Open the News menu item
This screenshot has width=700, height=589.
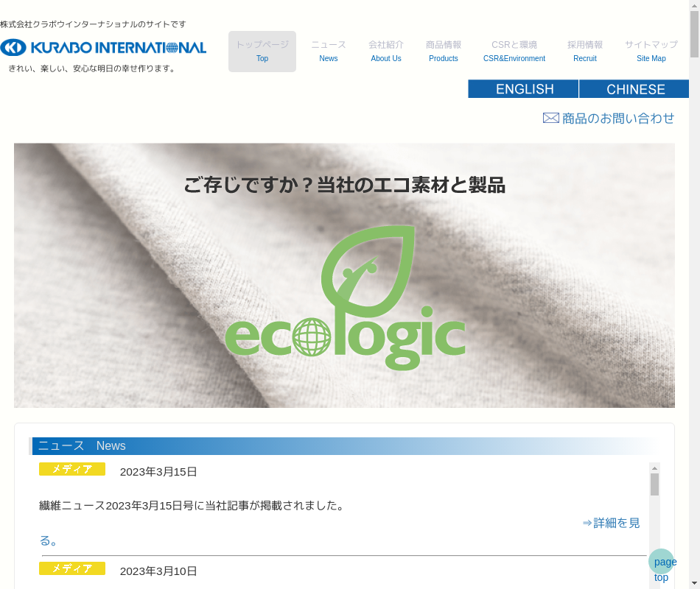click(328, 52)
